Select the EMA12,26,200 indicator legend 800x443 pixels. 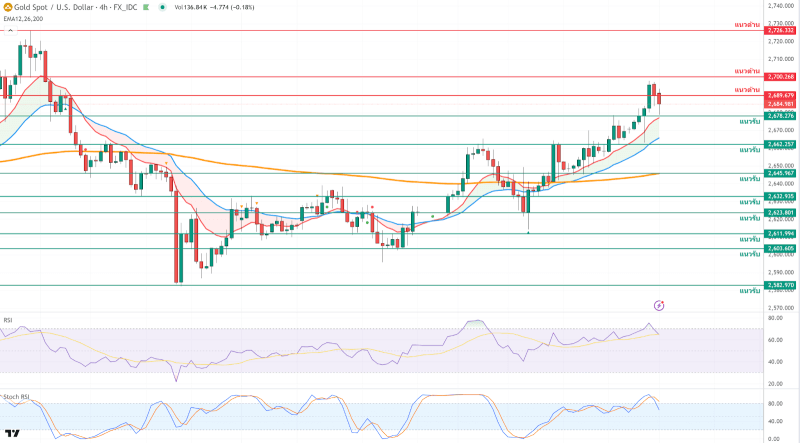(22, 17)
